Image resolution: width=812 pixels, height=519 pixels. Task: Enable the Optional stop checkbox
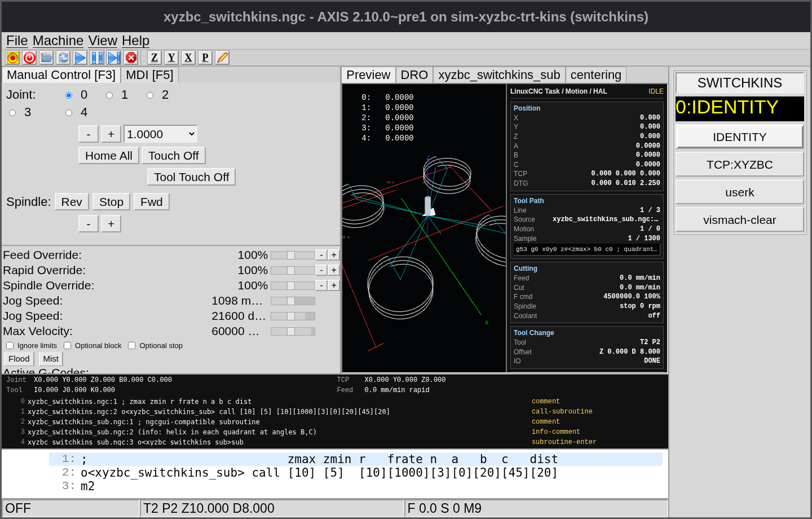pyautogui.click(x=131, y=346)
